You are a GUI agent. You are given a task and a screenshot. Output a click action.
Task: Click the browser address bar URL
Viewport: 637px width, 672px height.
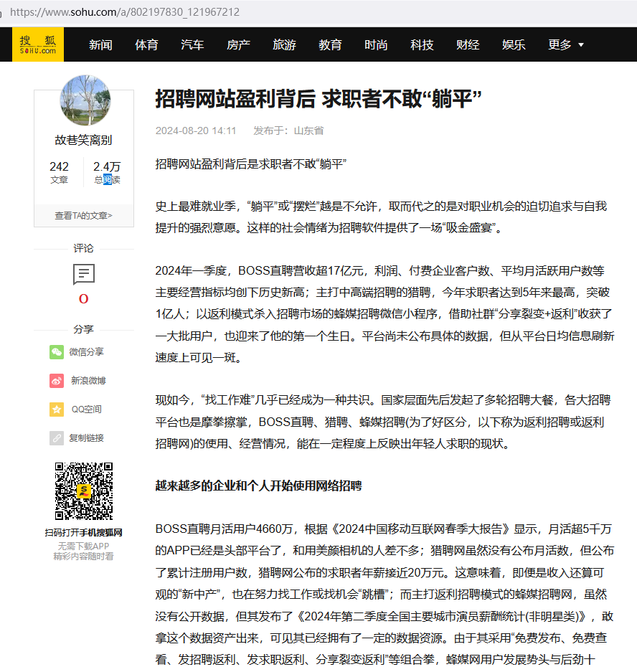(125, 12)
